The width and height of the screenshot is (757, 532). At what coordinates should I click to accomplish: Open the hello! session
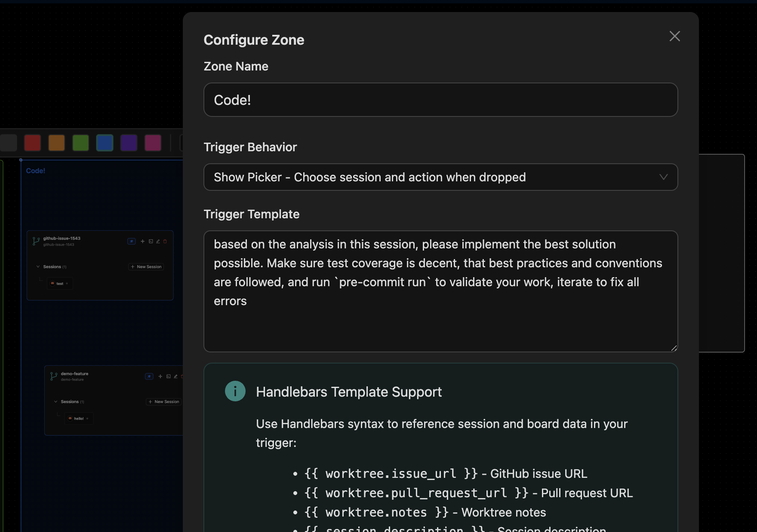point(79,418)
